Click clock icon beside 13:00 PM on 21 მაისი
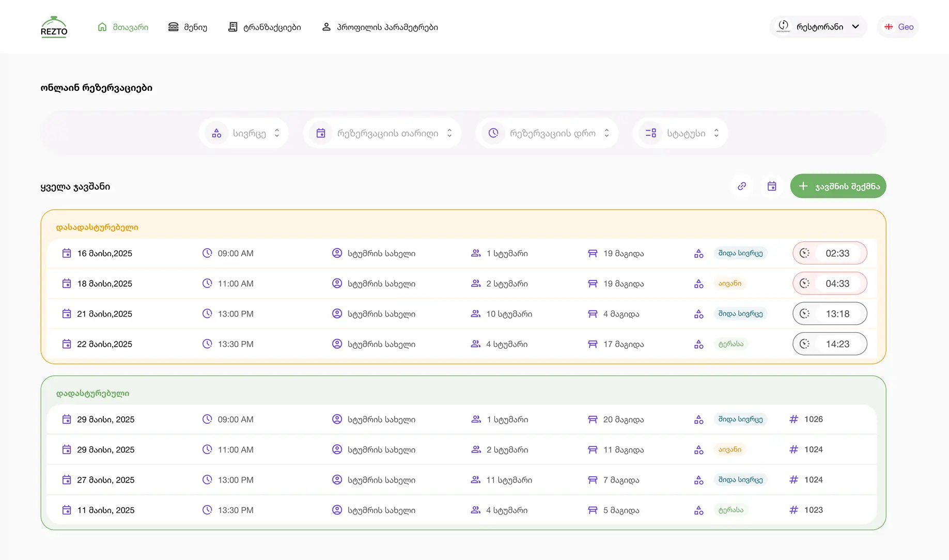Viewport: 949px width, 560px height. [x=207, y=314]
